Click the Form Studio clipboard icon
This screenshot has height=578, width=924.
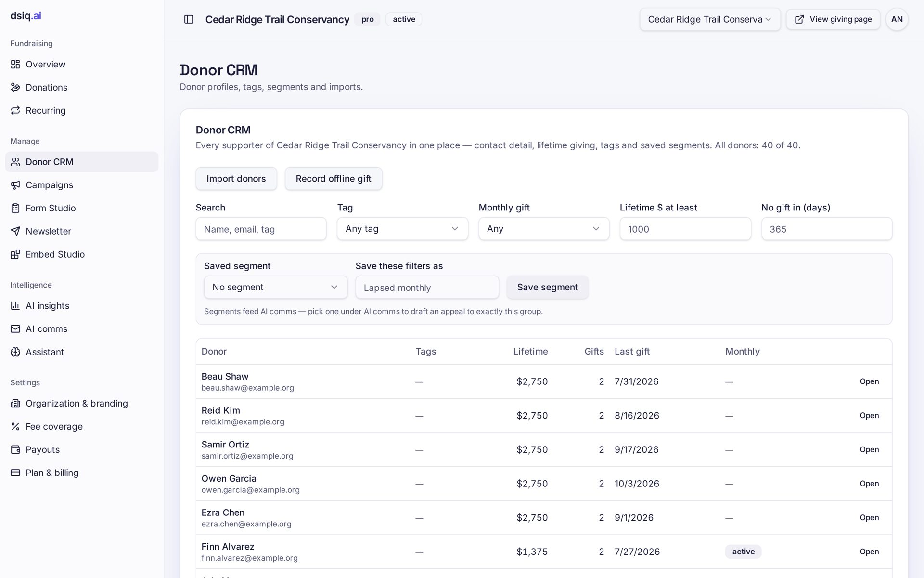[15, 208]
